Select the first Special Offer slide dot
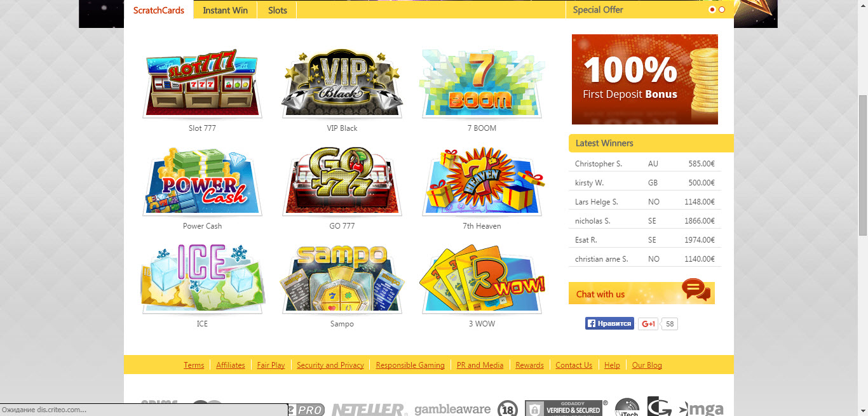The image size is (868, 416). [x=712, y=10]
